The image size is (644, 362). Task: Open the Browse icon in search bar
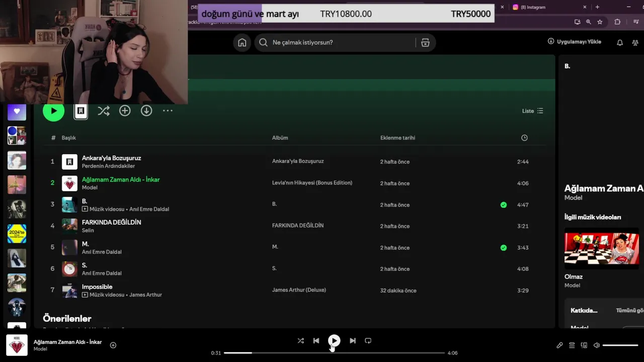[425, 43]
